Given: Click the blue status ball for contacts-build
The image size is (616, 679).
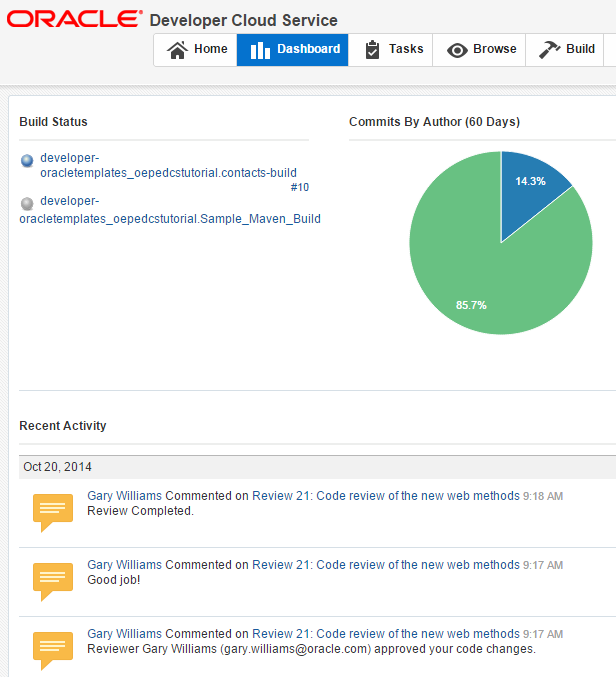Looking at the screenshot, I should coord(27,161).
